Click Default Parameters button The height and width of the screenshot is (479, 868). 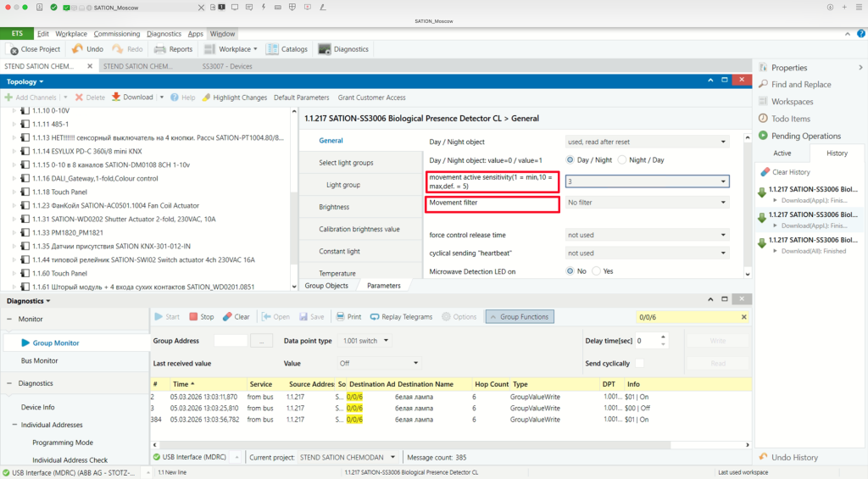(x=301, y=97)
